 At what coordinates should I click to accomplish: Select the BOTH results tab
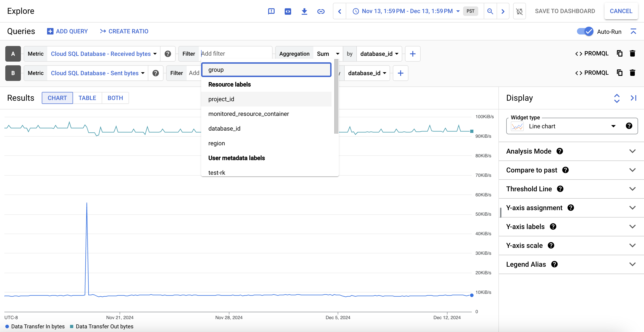coord(115,98)
